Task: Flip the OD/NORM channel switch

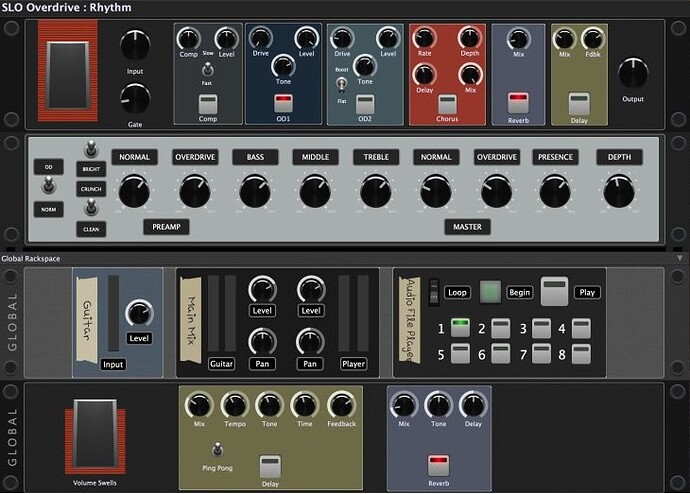Action: coord(48,186)
